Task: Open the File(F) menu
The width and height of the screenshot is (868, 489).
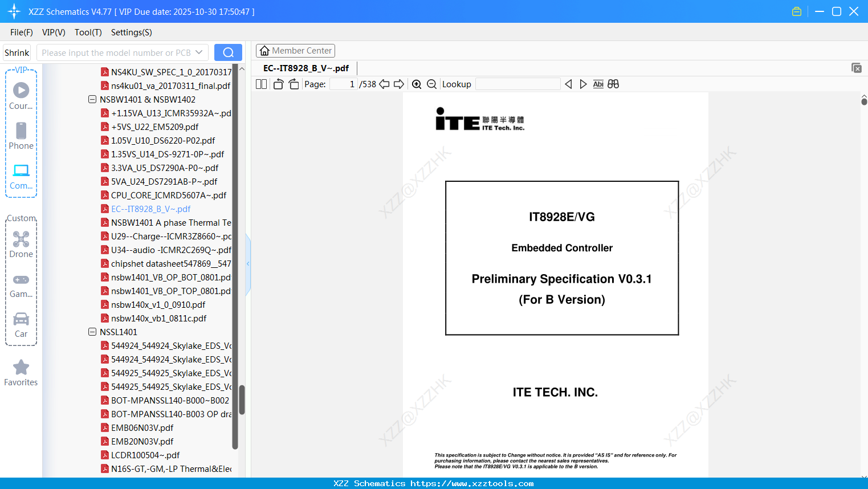Action: tap(22, 32)
